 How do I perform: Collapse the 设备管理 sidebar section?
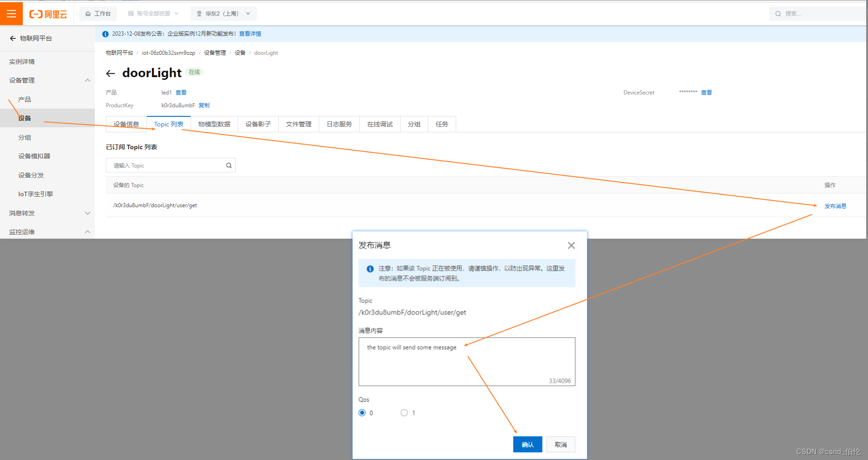coord(88,80)
